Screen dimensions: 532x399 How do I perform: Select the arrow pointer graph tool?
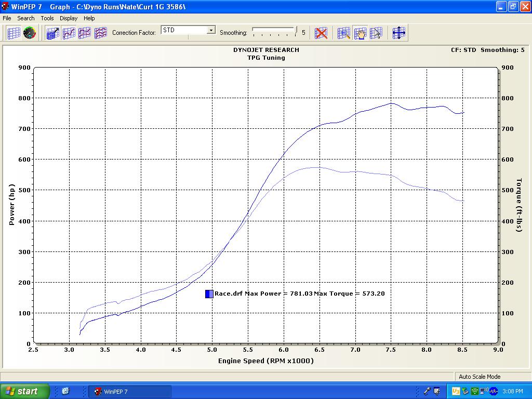(376, 33)
